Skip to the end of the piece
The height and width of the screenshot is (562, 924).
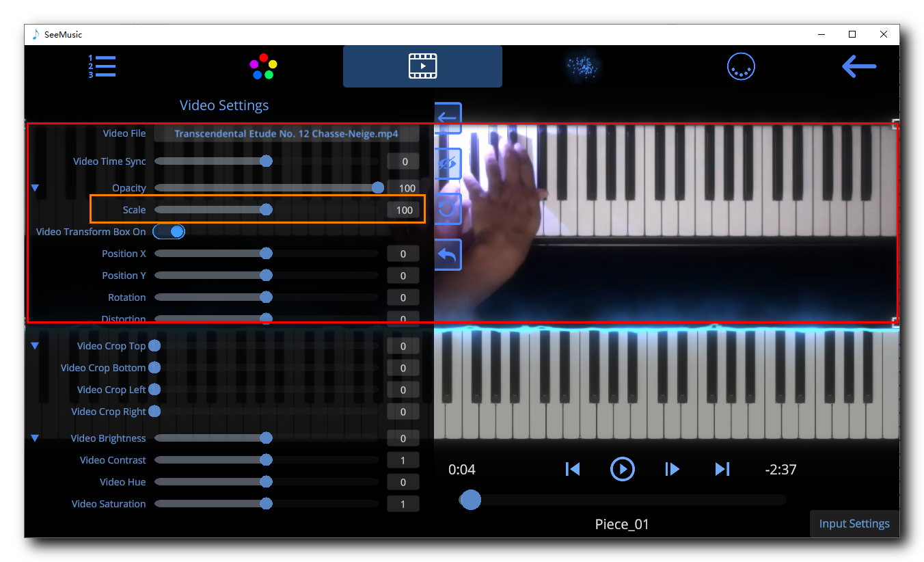point(722,469)
